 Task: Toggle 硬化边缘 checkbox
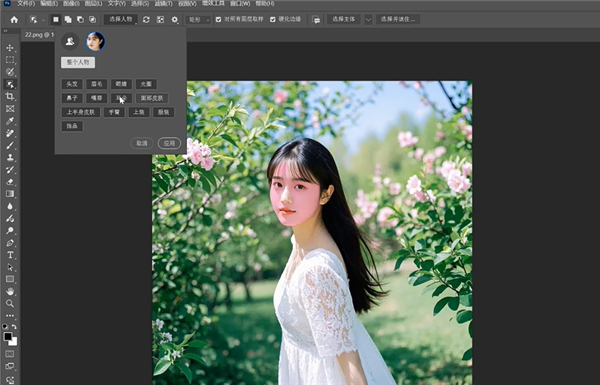click(x=273, y=20)
